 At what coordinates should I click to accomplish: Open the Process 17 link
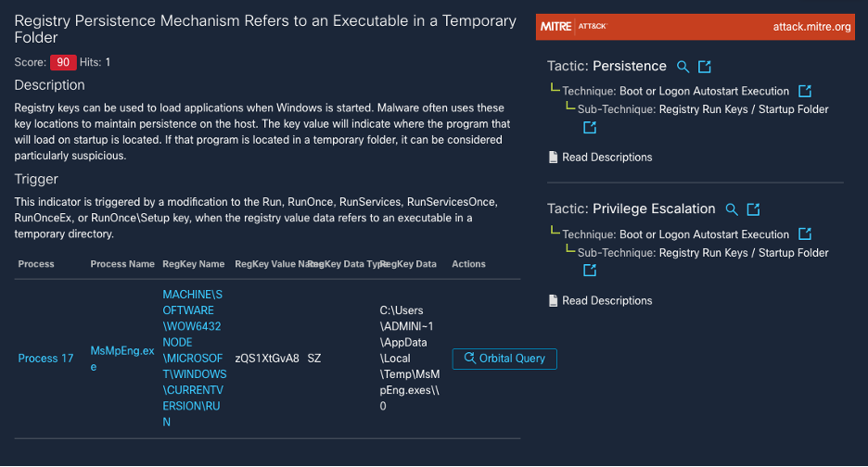[45, 359]
